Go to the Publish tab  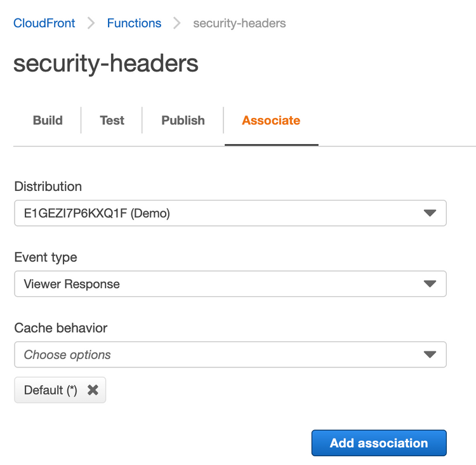click(183, 121)
